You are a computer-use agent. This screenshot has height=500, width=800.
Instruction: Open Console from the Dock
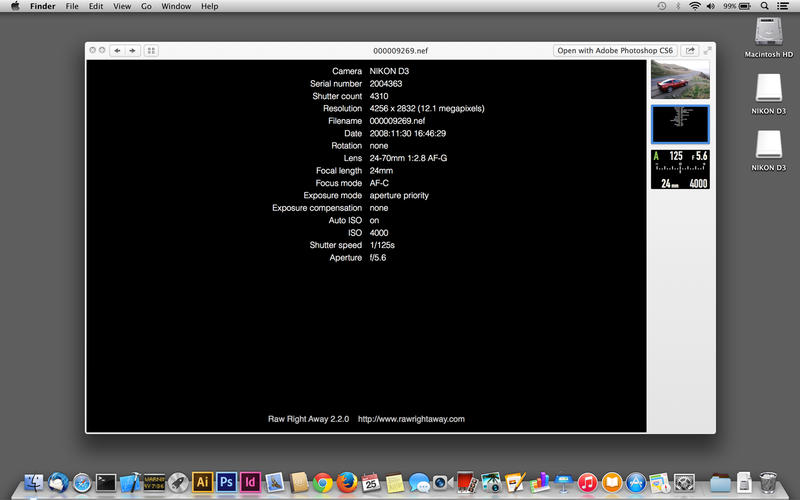coord(154,482)
